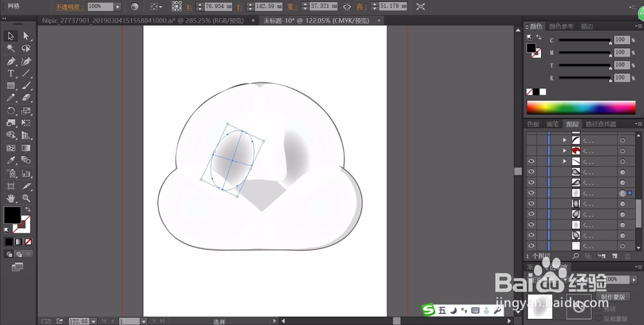Image resolution: width=644 pixels, height=325 pixels.
Task: Select the Eraser tool
Action: tap(26, 98)
